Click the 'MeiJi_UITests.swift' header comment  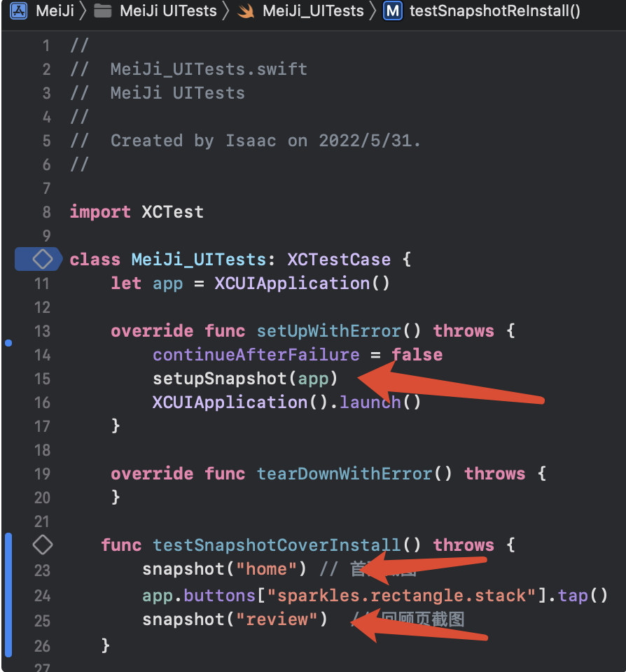(209, 69)
